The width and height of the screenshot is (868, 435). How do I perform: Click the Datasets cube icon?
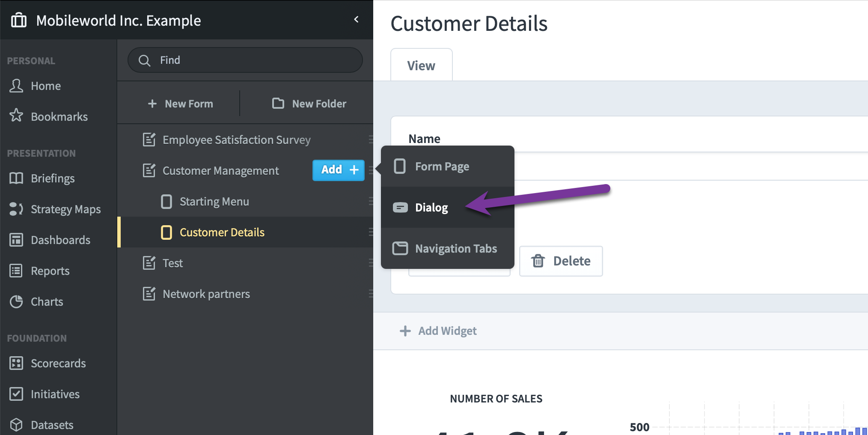click(x=16, y=425)
